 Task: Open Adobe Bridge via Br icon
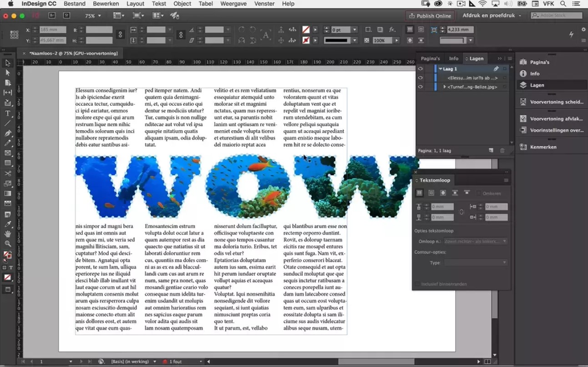click(52, 15)
